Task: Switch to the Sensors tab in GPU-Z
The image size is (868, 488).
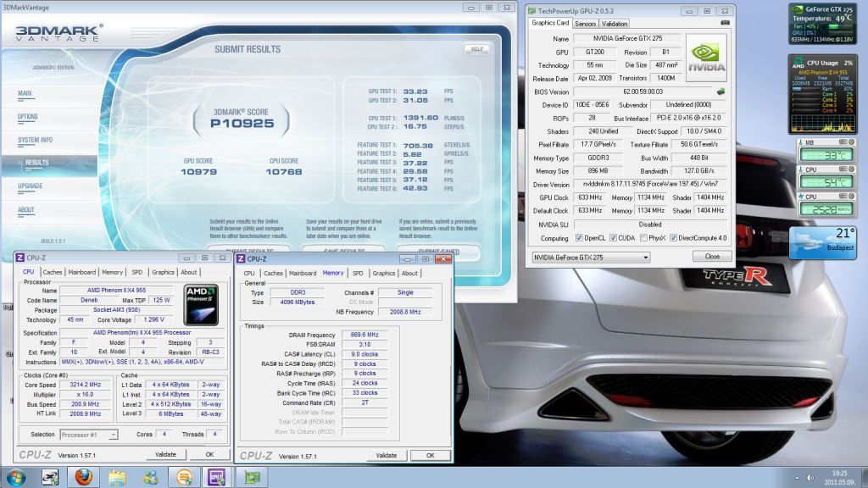Action: pyautogui.click(x=585, y=24)
